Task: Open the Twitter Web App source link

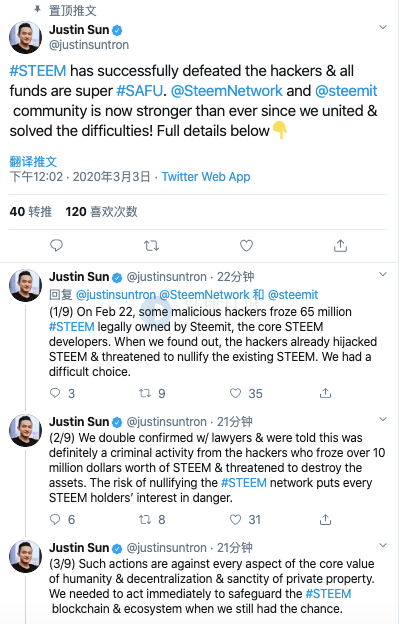Action: 206,177
